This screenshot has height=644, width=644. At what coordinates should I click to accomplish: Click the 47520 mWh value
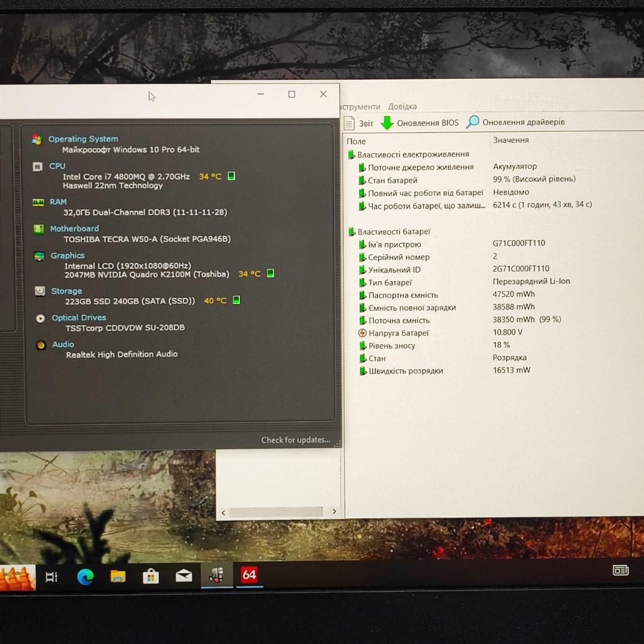coord(514,294)
